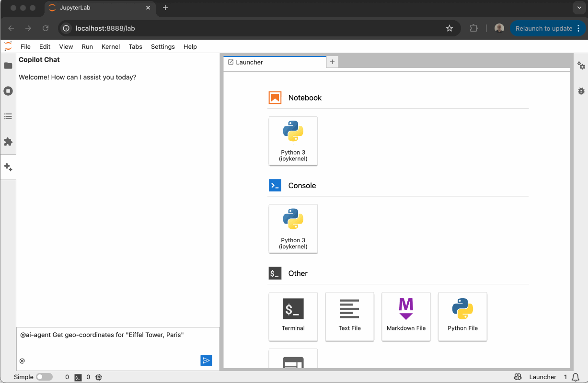This screenshot has height=383, width=588.
Task: Open the View menu
Action: pyautogui.click(x=66, y=46)
